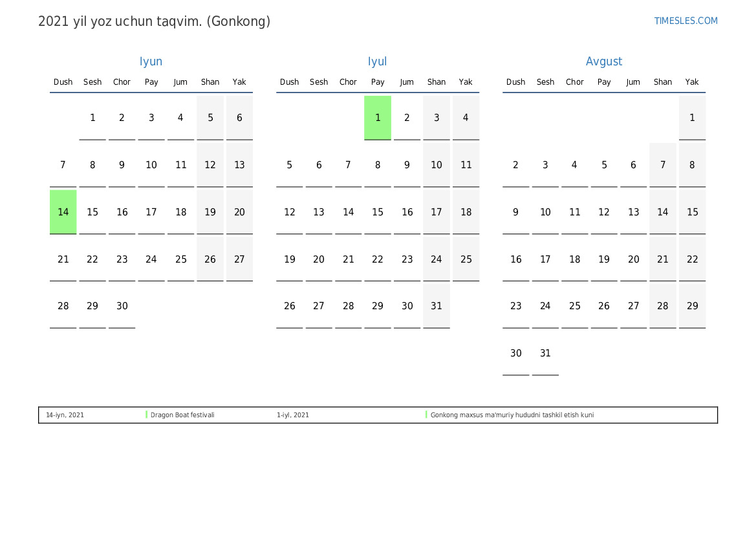756x535 pixels.
Task: Select June 1 in the Iyun calendar
Action: 92,118
